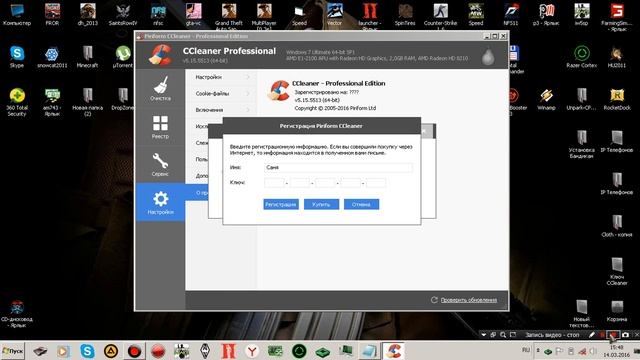Open the Очистка section in CCleaner sidebar

pyautogui.click(x=160, y=89)
